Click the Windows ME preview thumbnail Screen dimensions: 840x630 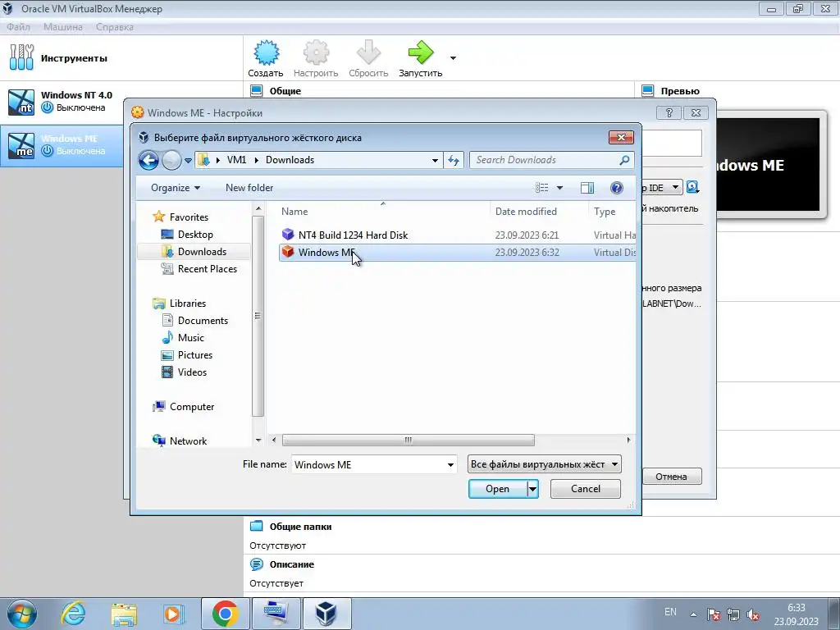click(x=769, y=164)
